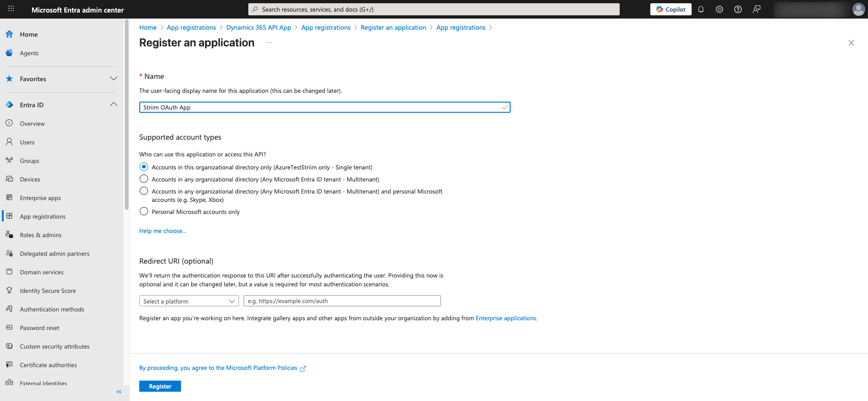This screenshot has height=401, width=868.
Task: Click the feedback icon in top bar
Action: pyautogui.click(x=757, y=9)
